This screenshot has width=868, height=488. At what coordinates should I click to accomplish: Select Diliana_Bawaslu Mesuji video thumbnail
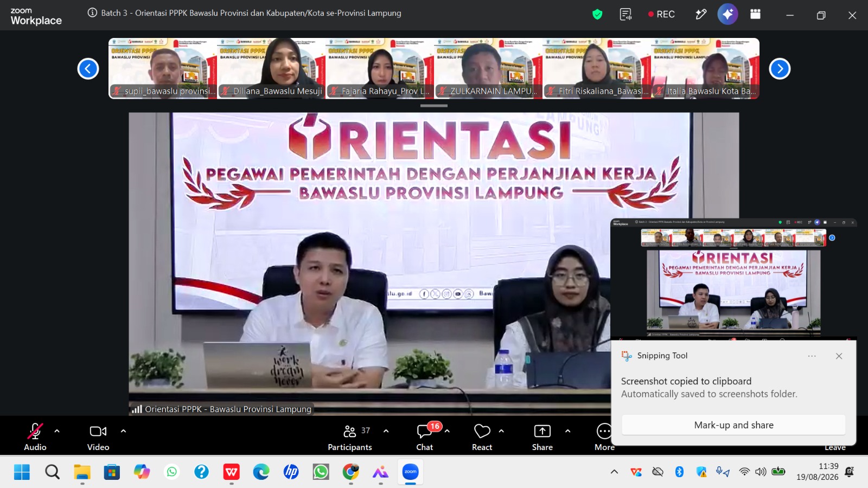point(271,68)
